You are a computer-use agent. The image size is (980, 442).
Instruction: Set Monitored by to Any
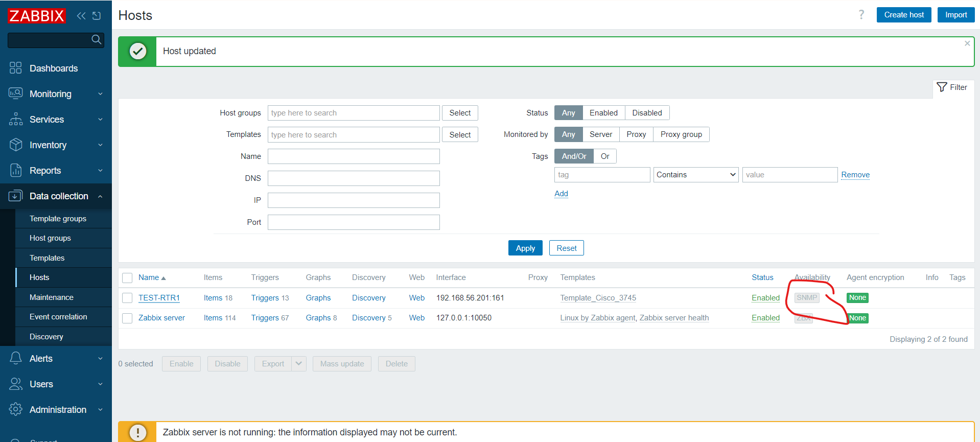pos(569,134)
